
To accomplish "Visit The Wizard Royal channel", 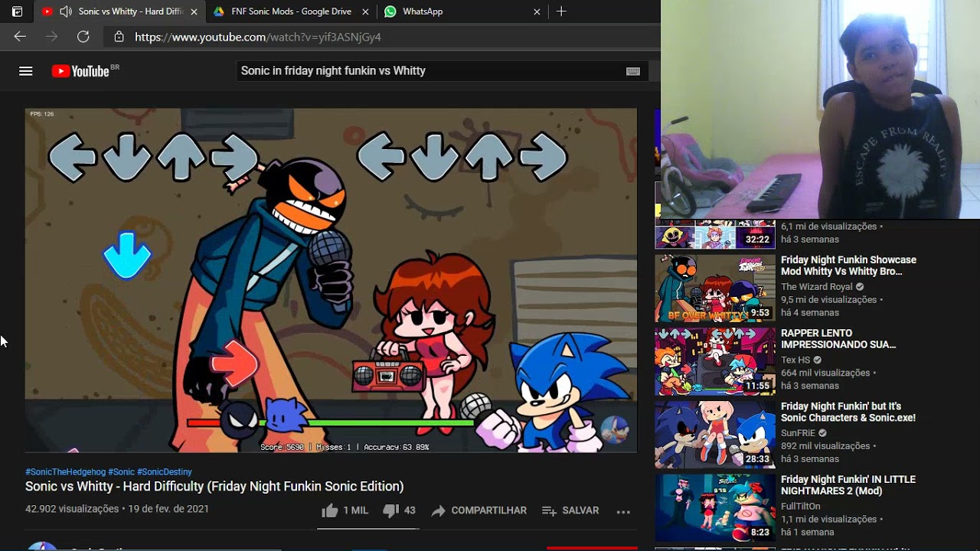I will coord(817,287).
